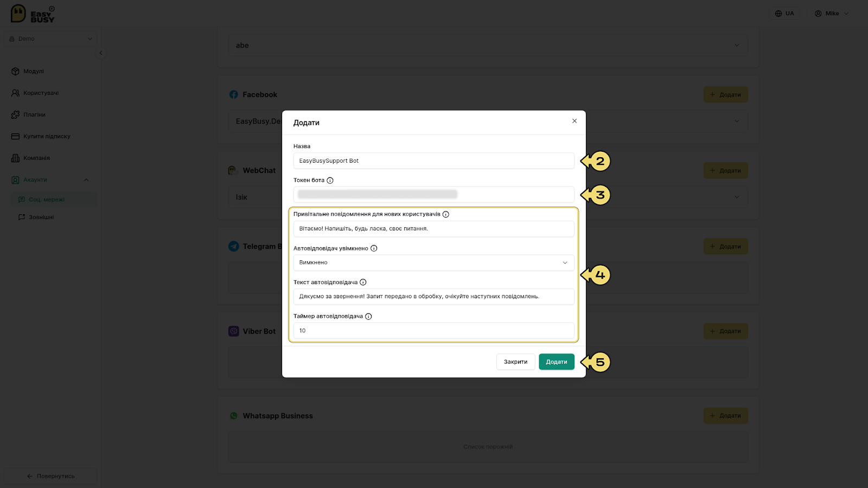Screen dimensions: 868x488
Task: Show info for Автовідповідач увімкнено
Action: [374, 248]
